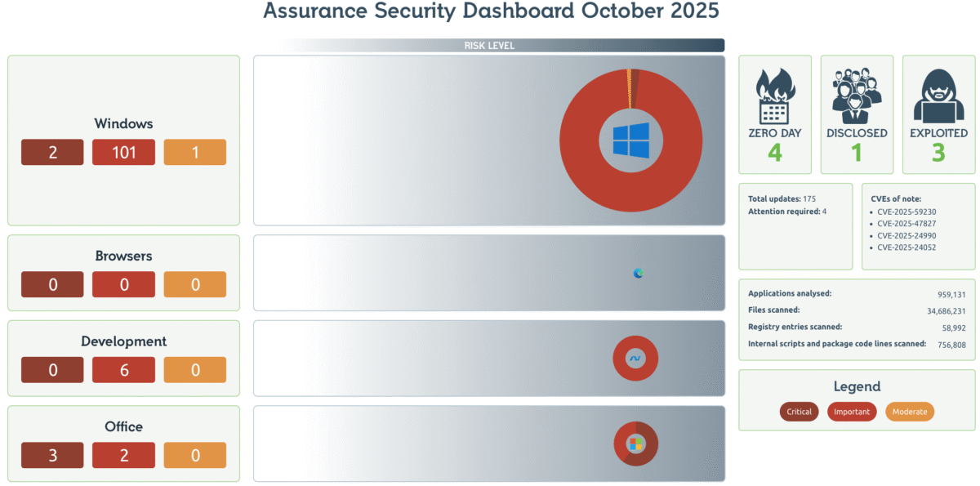Click the zero day count 4

[774, 153]
